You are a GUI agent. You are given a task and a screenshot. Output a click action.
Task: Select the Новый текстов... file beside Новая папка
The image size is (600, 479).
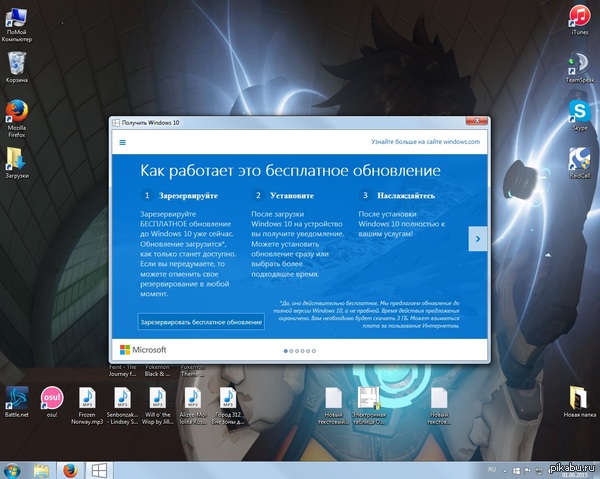point(439,406)
